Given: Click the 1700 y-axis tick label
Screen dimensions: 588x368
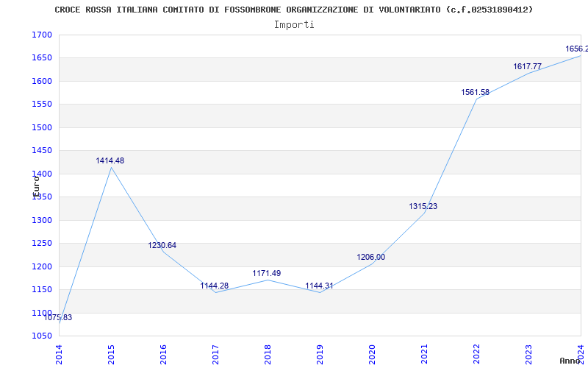Looking at the screenshot, I should [x=42, y=35].
